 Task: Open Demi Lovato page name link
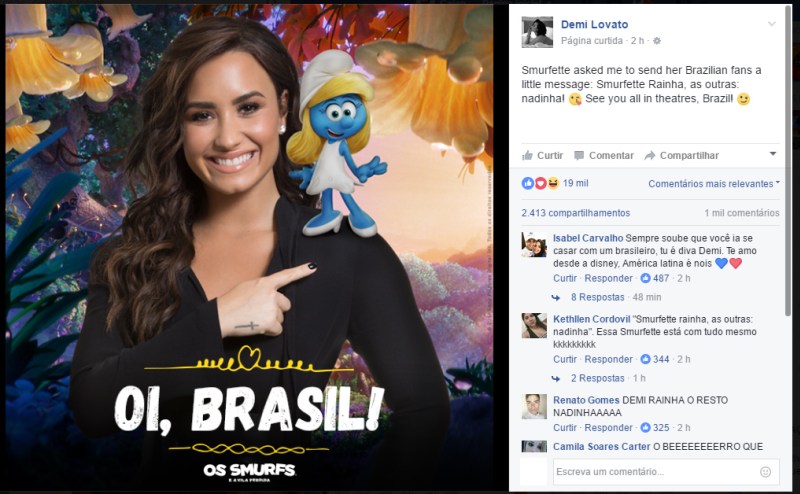tap(594, 24)
